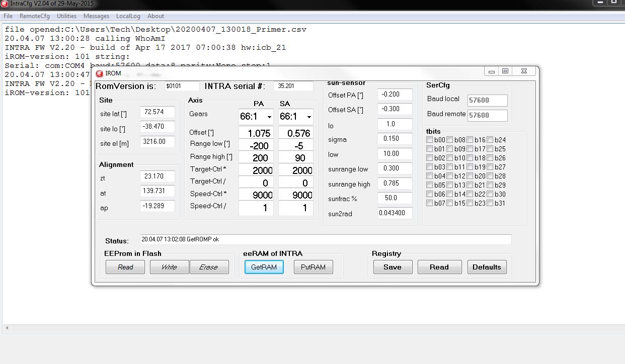This screenshot has height=364, width=625.
Task: Enable the b00 tbits checkbox
Action: click(430, 140)
